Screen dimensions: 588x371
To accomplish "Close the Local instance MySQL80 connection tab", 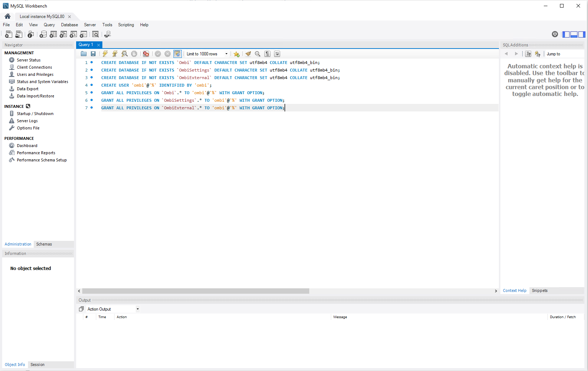I will [x=69, y=17].
